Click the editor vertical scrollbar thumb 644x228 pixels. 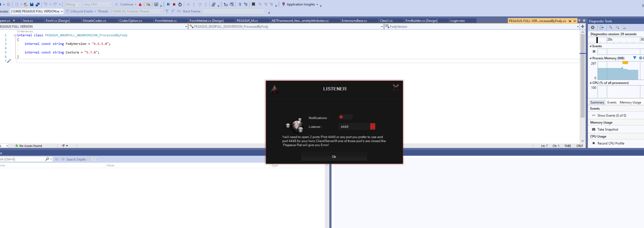coord(583,76)
